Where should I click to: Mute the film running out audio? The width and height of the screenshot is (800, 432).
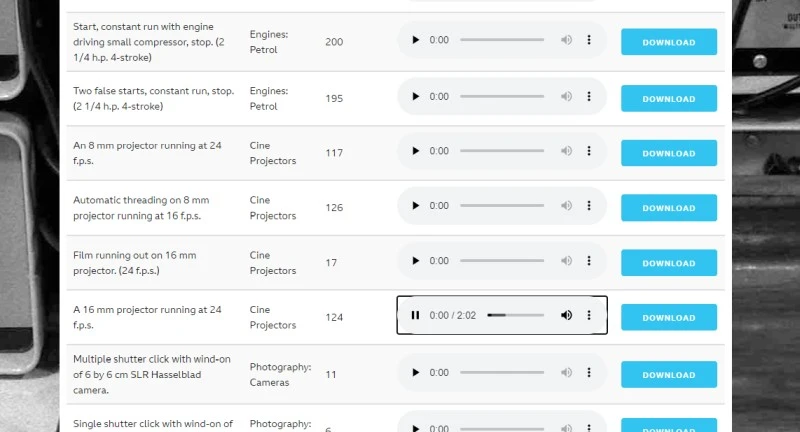pyautogui.click(x=566, y=261)
